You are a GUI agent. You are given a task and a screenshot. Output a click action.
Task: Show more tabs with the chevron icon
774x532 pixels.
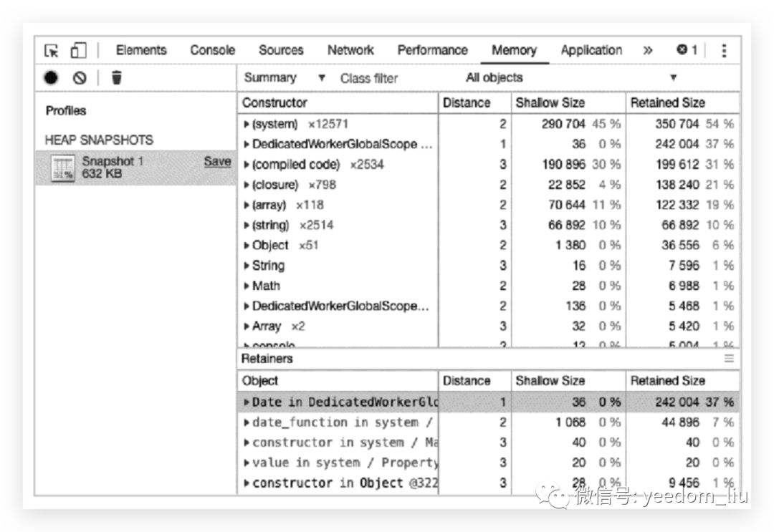point(648,51)
